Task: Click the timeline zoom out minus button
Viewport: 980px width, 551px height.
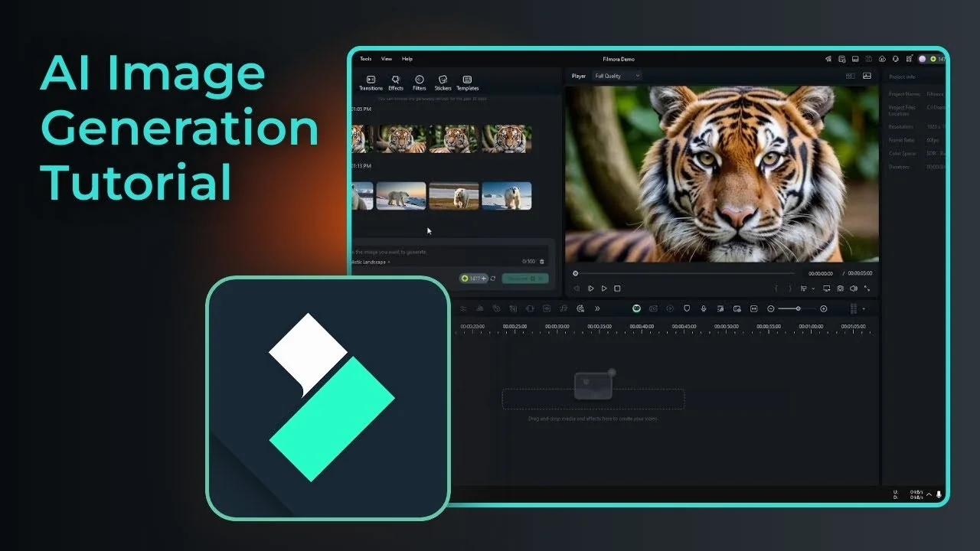Action: pyautogui.click(x=771, y=308)
